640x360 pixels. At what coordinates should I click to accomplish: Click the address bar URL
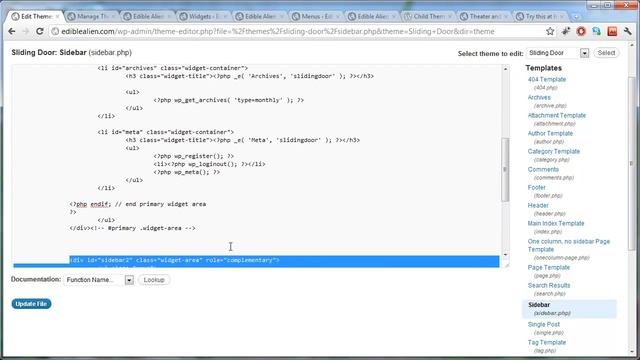[278, 31]
